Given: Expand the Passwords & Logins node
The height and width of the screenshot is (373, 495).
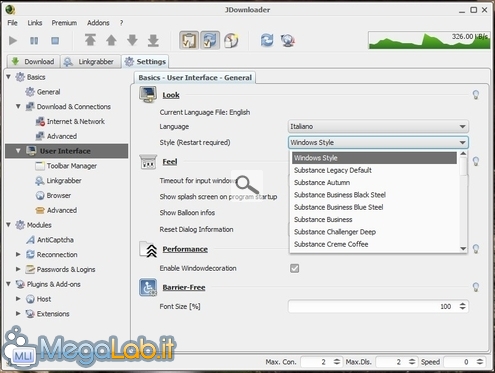Looking at the screenshot, I should [18, 269].
